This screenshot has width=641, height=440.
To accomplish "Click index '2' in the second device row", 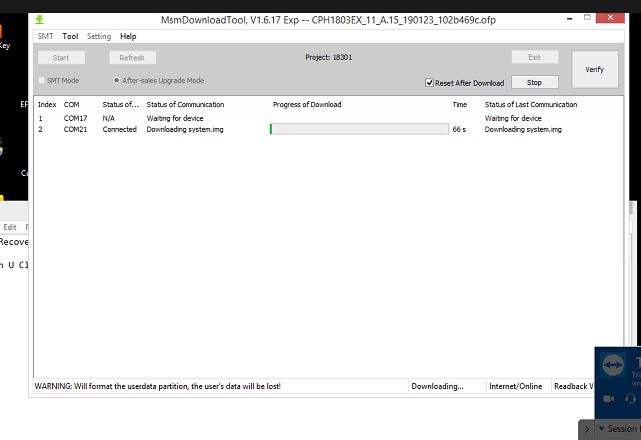I will (40, 129).
